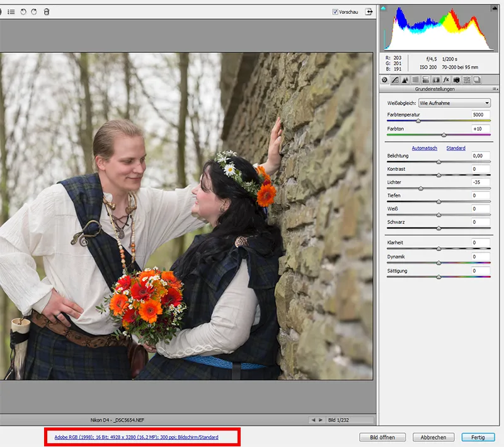Click the Bild öffnen button
Viewport: 504px width, 447px height.
383,437
